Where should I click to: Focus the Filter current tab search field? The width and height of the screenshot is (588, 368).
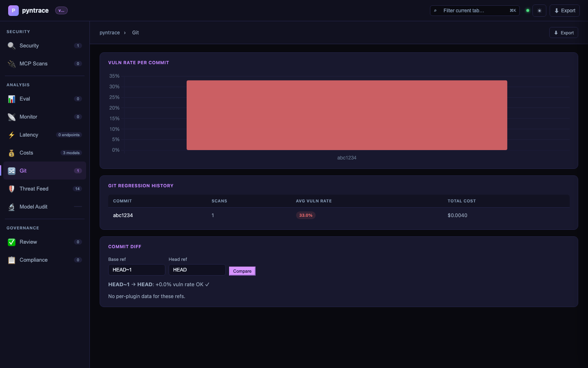[x=475, y=11]
